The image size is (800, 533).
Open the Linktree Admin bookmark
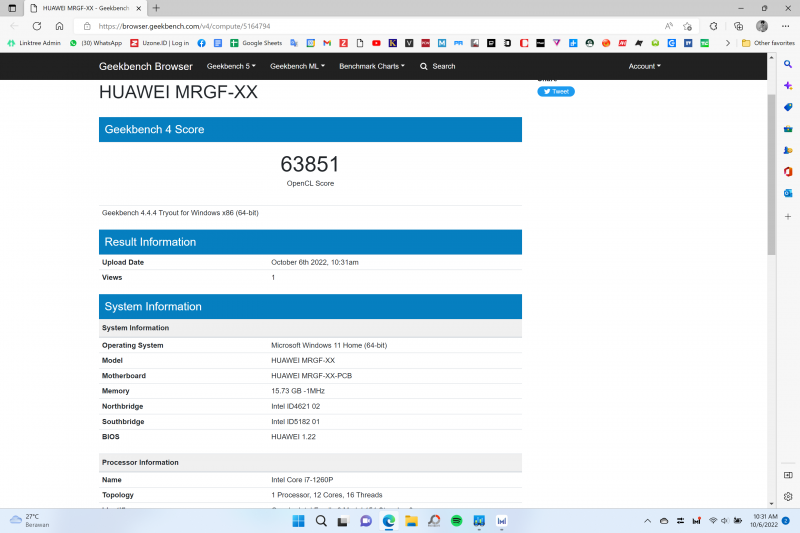point(34,43)
